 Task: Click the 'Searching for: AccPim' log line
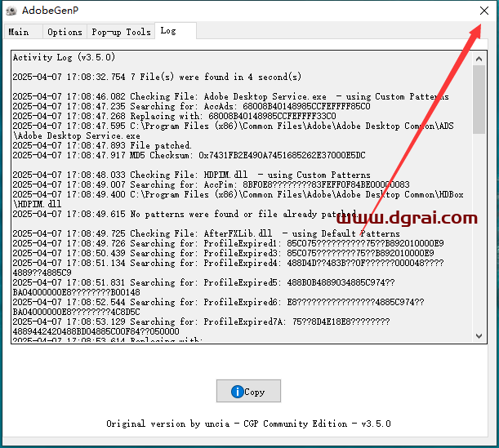[211, 184]
